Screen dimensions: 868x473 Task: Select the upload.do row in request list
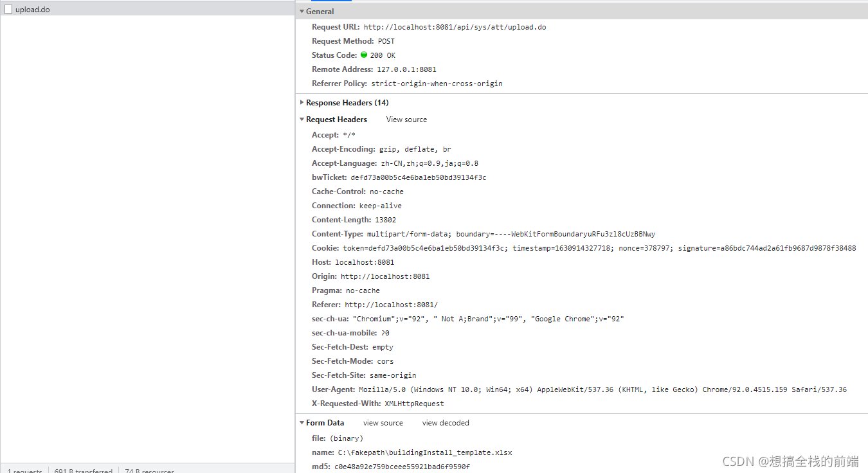147,10
